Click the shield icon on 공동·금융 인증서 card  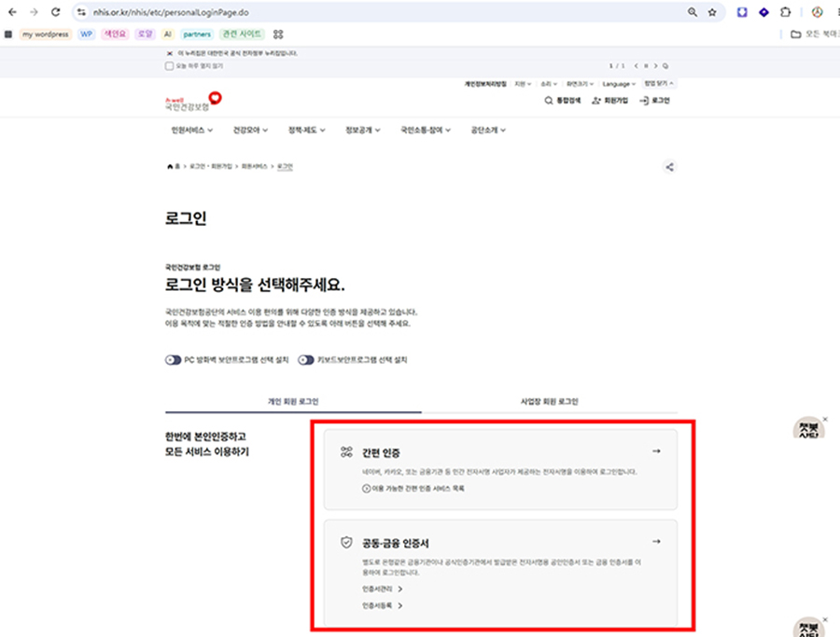point(346,542)
